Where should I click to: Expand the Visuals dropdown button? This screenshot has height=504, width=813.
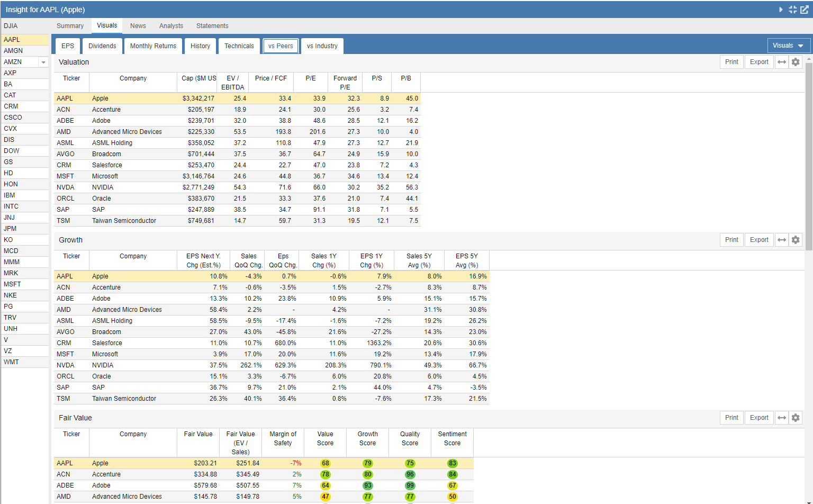pyautogui.click(x=789, y=46)
